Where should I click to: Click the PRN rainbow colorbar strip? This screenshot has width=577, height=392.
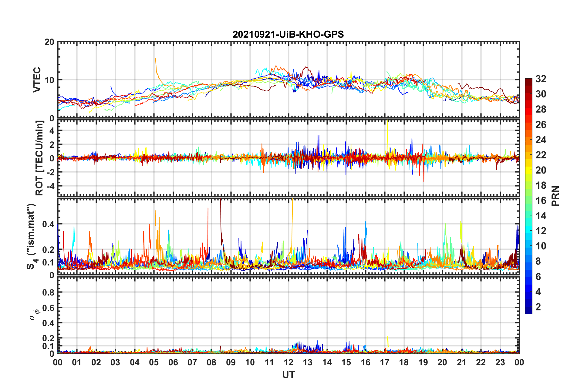[528, 196]
